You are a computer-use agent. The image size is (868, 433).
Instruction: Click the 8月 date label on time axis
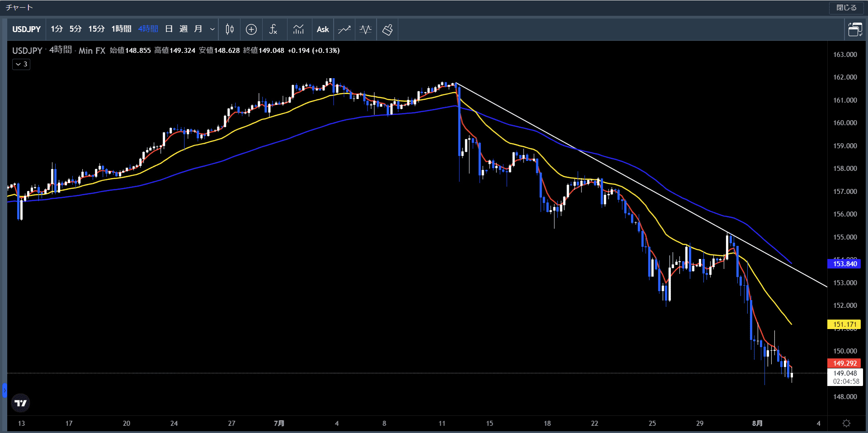pyautogui.click(x=757, y=424)
